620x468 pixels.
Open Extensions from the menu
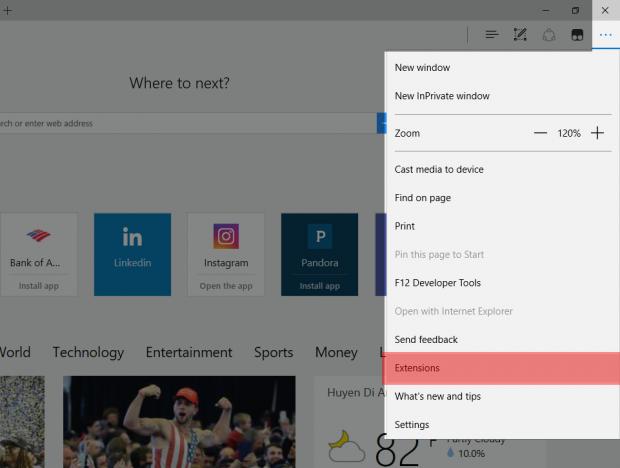(417, 368)
